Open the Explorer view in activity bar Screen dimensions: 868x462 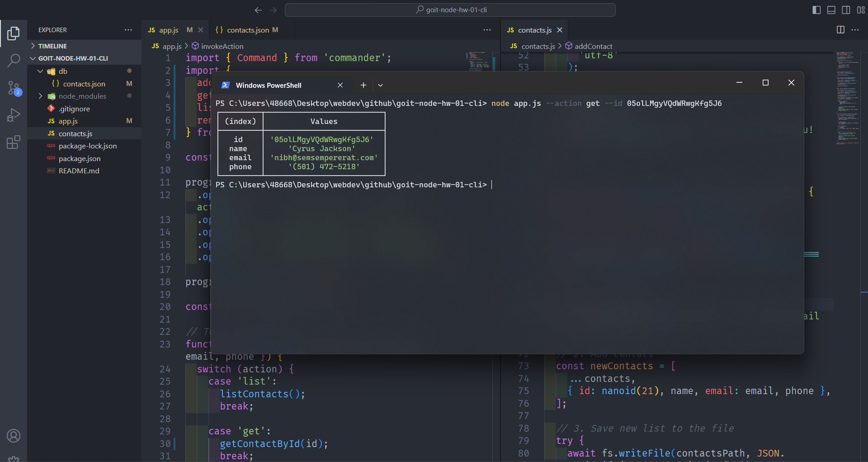pos(14,33)
